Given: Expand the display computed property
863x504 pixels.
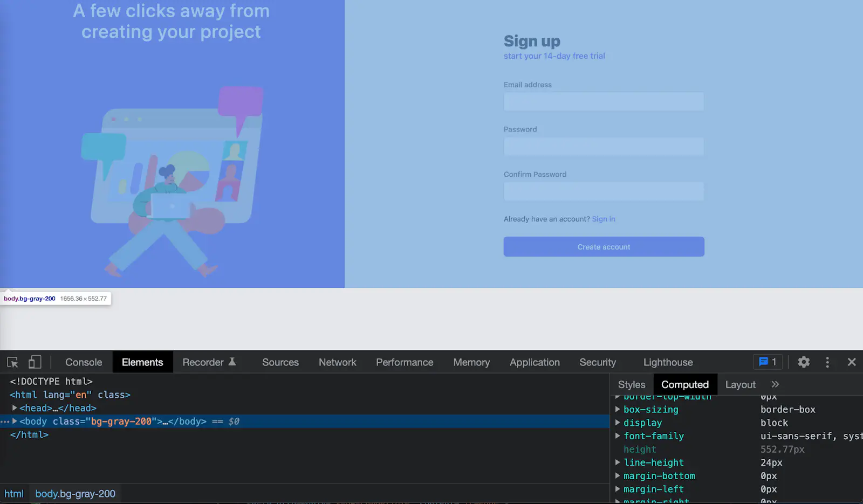Looking at the screenshot, I should click(x=618, y=423).
